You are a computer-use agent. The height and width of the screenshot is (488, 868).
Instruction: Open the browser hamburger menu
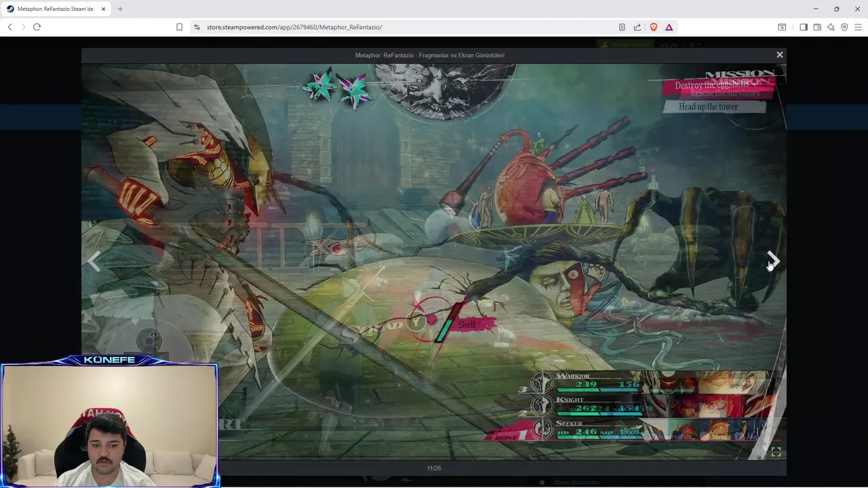click(x=858, y=27)
